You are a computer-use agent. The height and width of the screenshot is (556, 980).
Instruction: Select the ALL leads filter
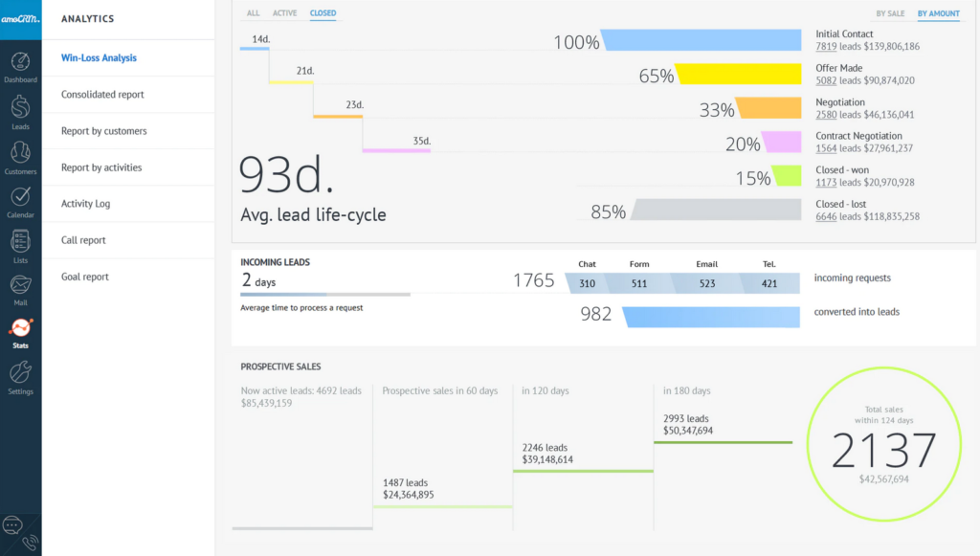[x=253, y=12]
